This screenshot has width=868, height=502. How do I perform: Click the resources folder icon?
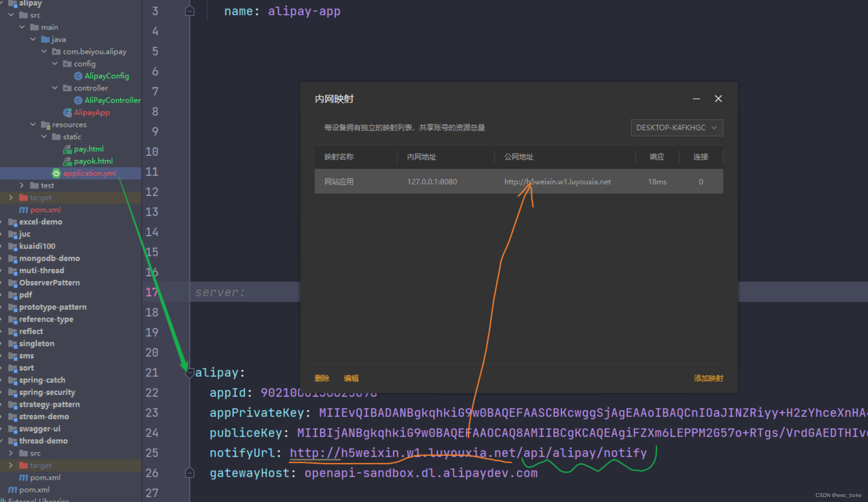click(x=45, y=124)
